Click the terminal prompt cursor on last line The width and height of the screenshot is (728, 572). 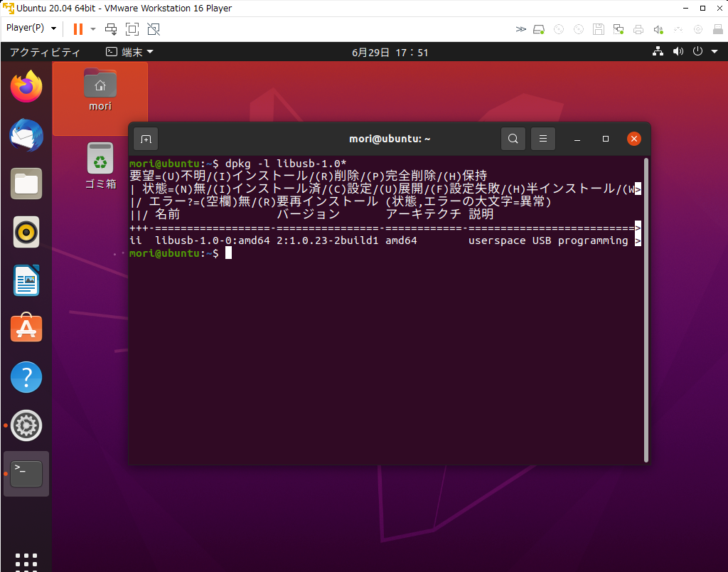coord(228,253)
